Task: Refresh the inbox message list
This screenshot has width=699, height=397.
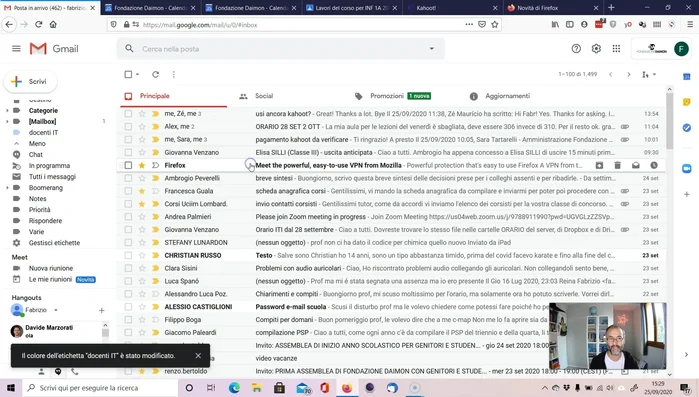Action: click(155, 74)
